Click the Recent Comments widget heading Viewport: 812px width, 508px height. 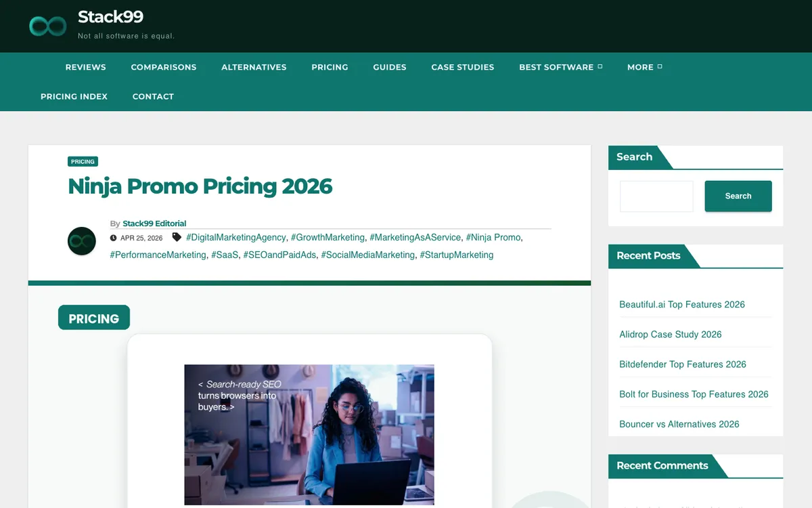coord(662,465)
